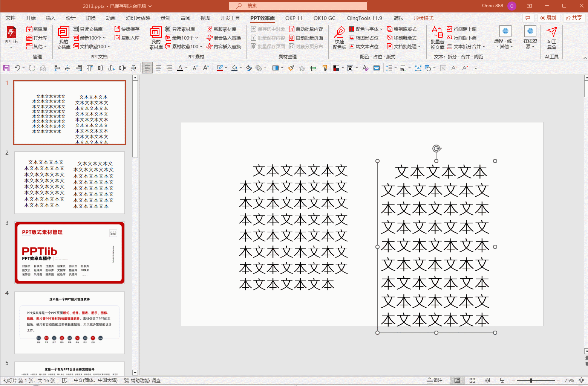Toggle right text alignment

169,68
